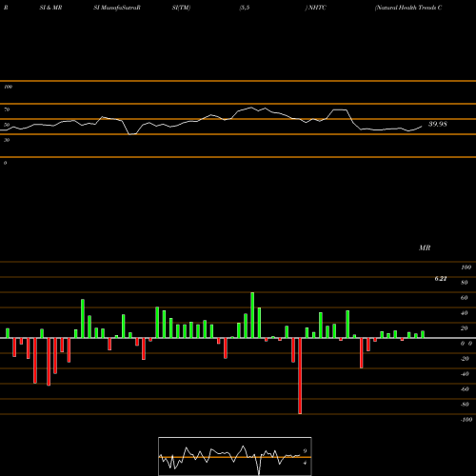
Task: Open the mini overview chart thumbnail
Action: coord(235,456)
